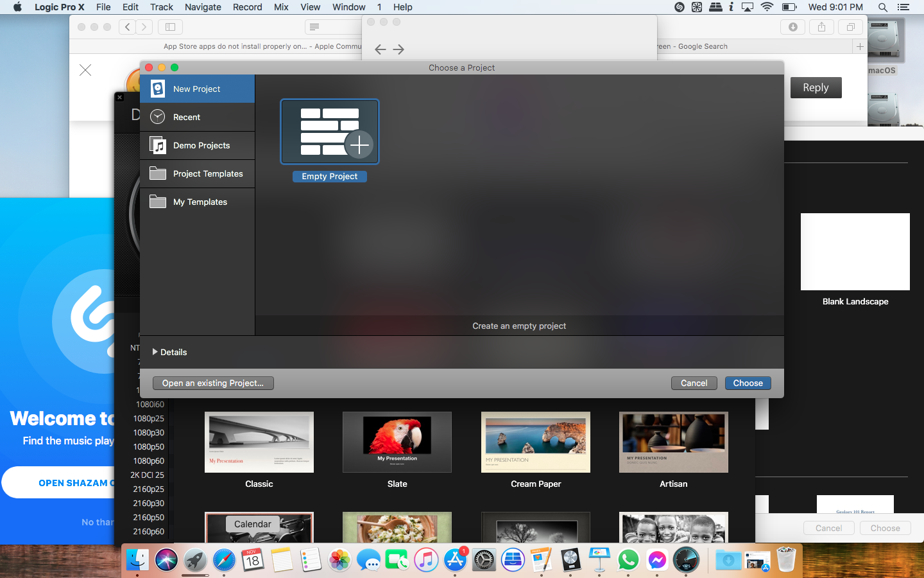Select the Empty Project template
Viewport: 924px width, 578px height.
coord(330,141)
